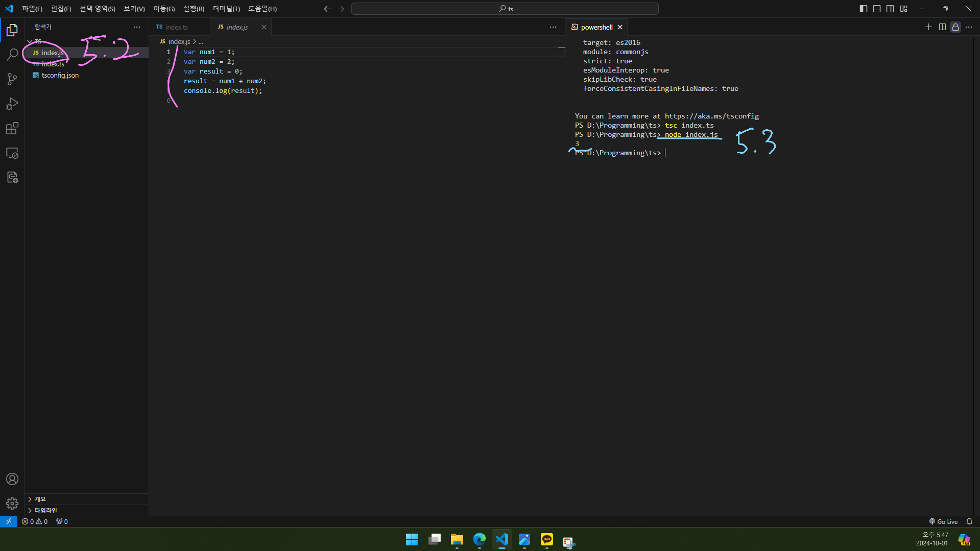
Task: Open the Search view in activity bar
Action: tap(12, 54)
